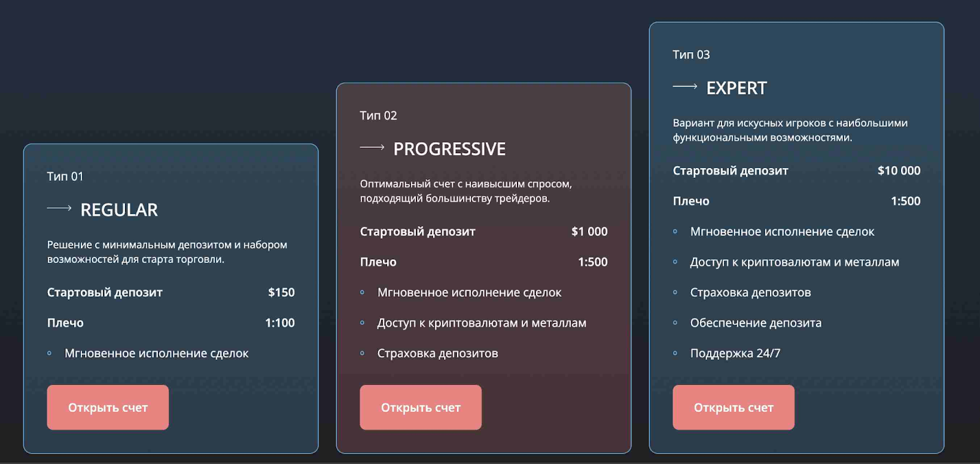Click the bullet before 'Поддержка 24/7'
The width and height of the screenshot is (980, 464).
click(675, 353)
